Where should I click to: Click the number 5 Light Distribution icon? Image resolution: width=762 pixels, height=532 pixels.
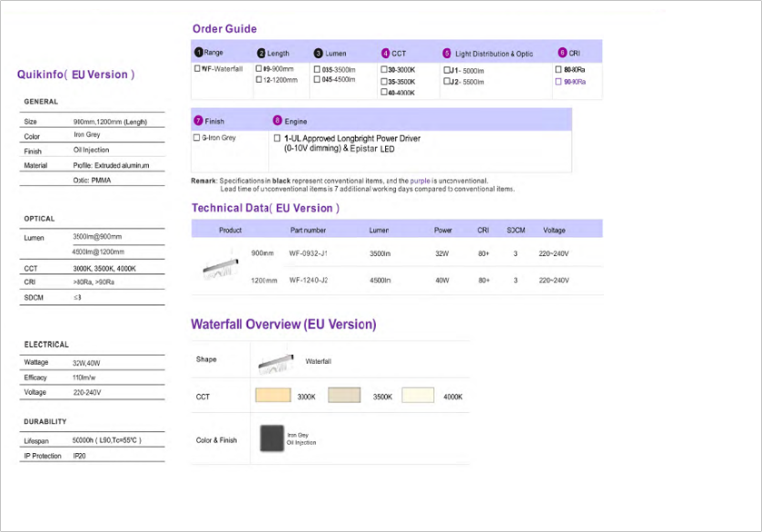click(x=446, y=54)
